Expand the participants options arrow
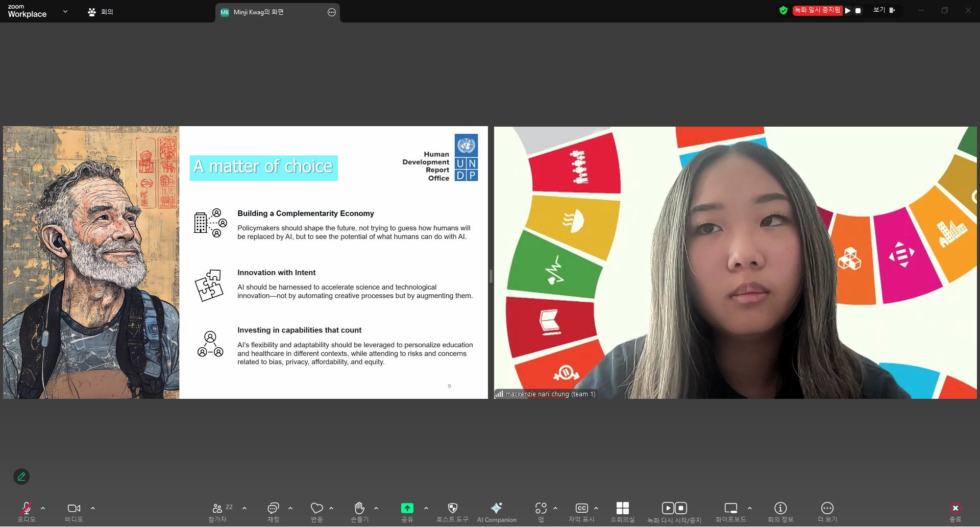Viewport: 980px width, 527px height. 244,509
